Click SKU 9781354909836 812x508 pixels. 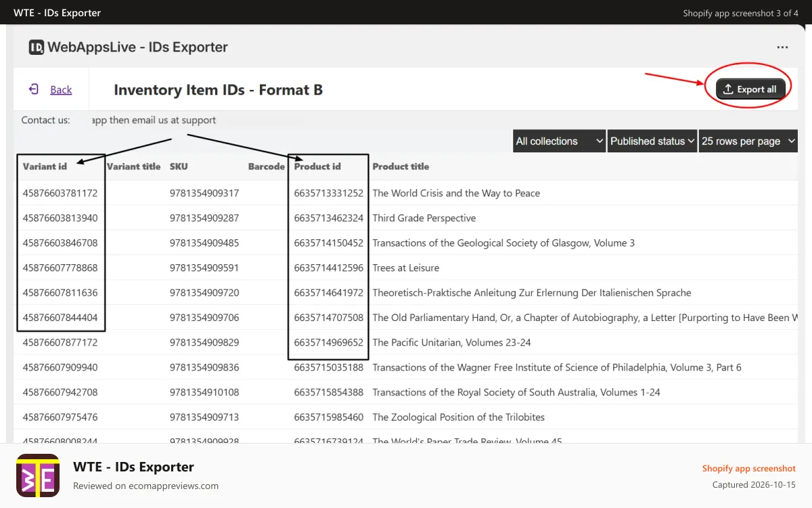[204, 367]
